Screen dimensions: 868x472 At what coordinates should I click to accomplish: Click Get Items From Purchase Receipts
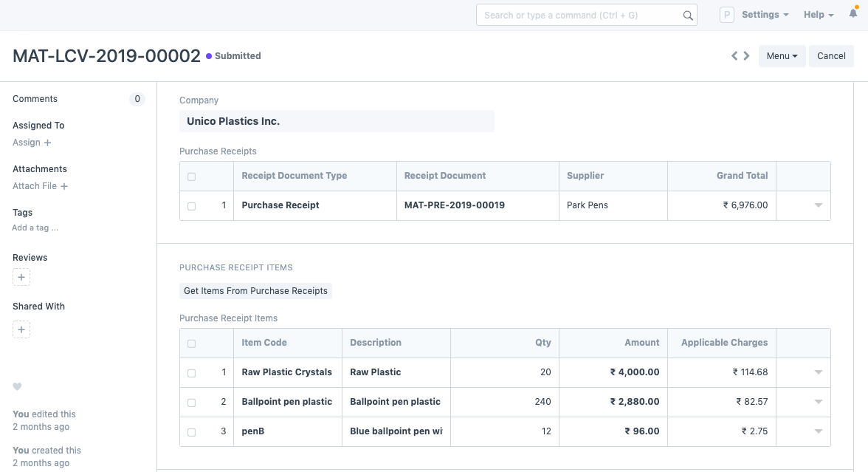[255, 291]
